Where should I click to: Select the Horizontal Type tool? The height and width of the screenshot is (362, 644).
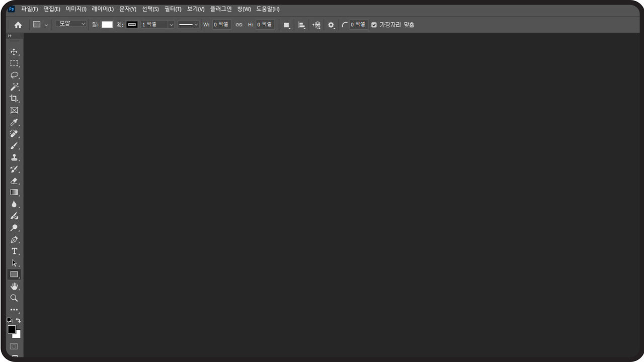[14, 251]
